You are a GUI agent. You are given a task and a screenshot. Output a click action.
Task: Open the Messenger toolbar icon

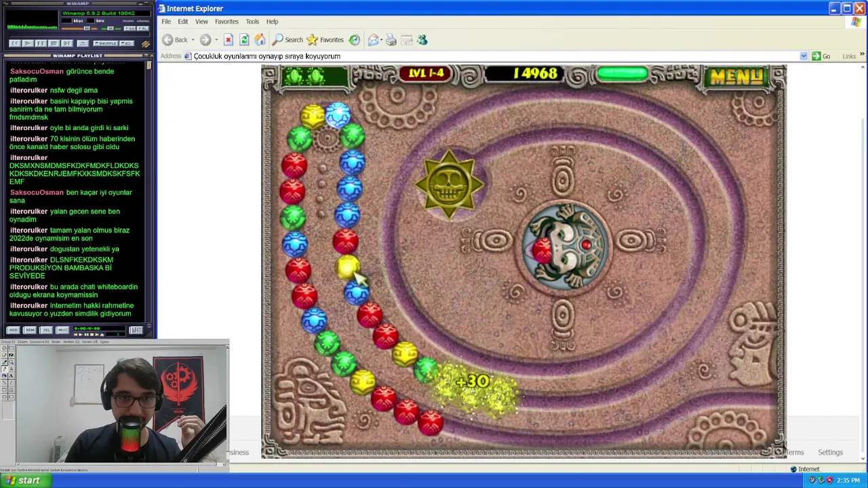[x=422, y=40]
